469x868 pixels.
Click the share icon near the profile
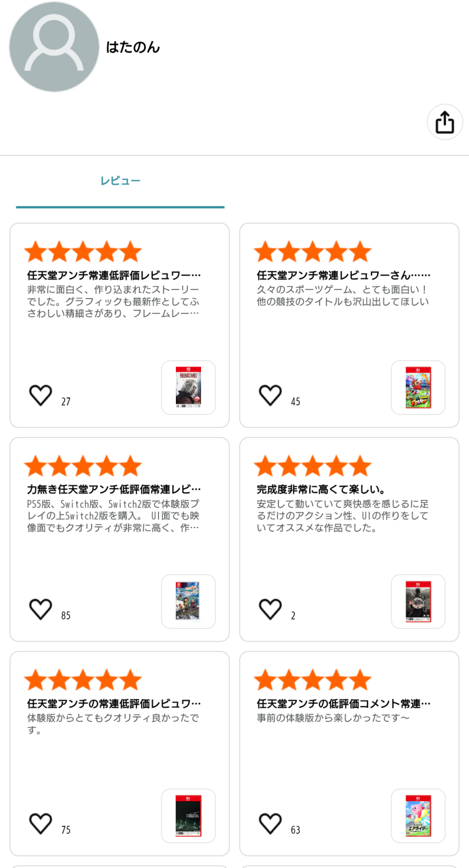coord(444,122)
